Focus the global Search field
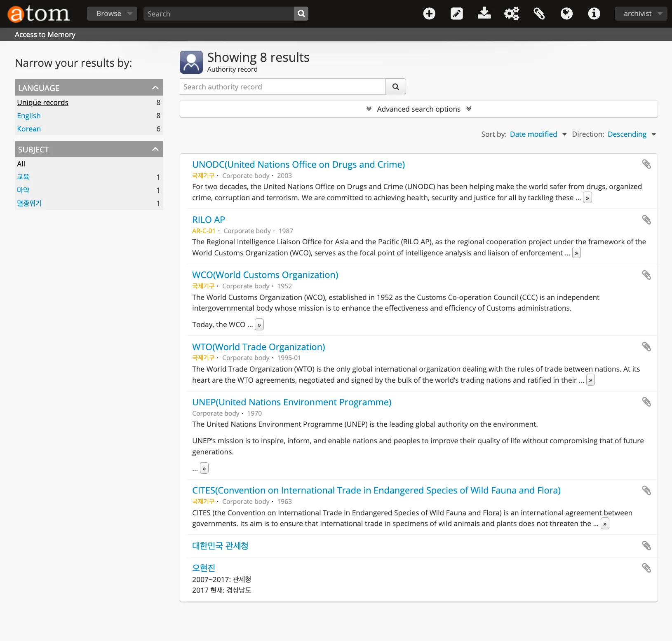 coord(219,14)
